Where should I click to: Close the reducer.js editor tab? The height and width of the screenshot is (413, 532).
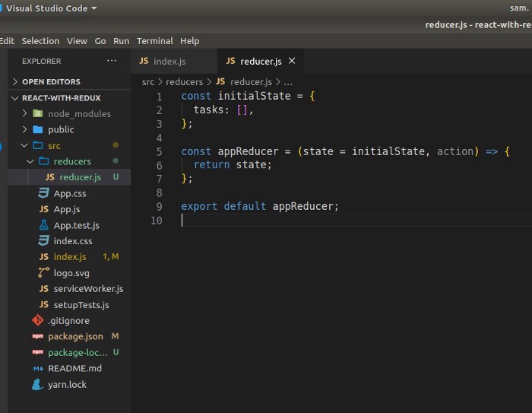tap(292, 61)
